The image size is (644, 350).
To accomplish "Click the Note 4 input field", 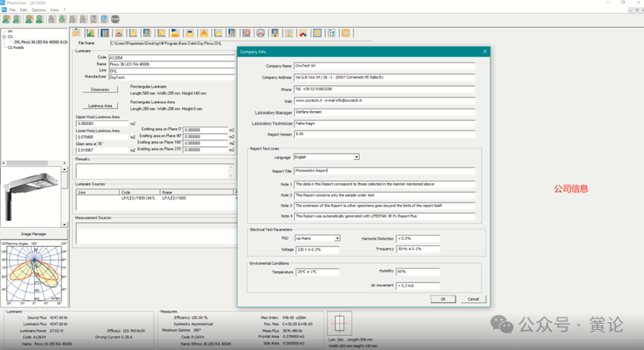I will pos(384,216).
